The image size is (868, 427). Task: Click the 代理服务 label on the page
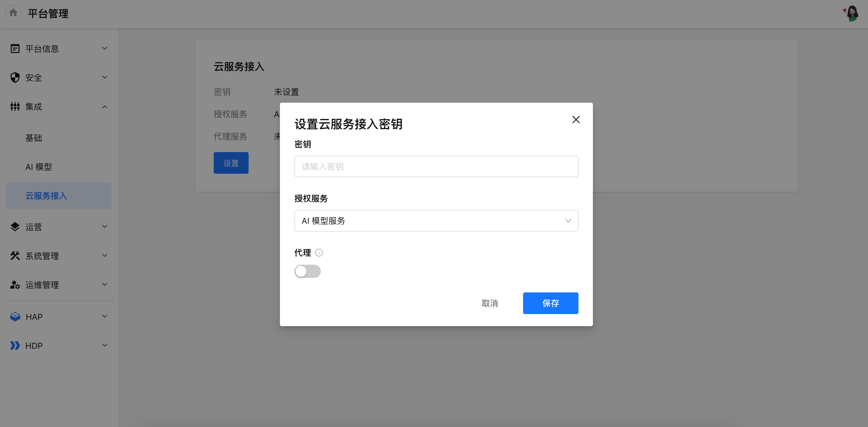231,136
